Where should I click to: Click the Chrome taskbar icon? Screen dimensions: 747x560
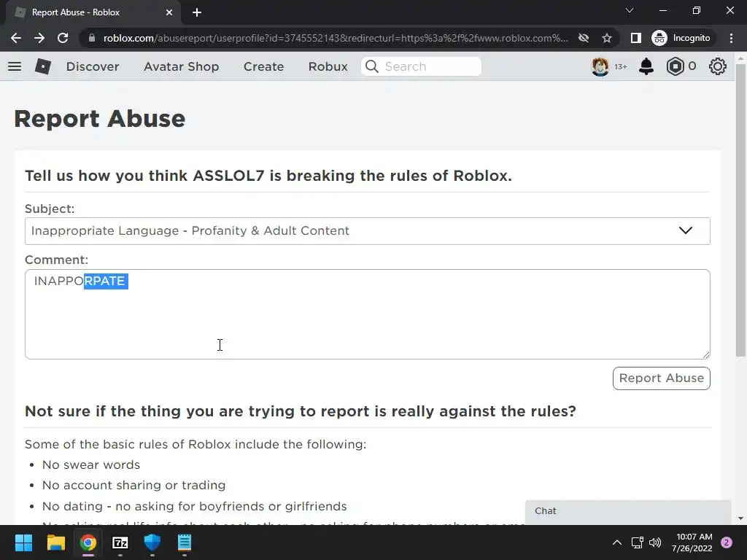(x=88, y=542)
